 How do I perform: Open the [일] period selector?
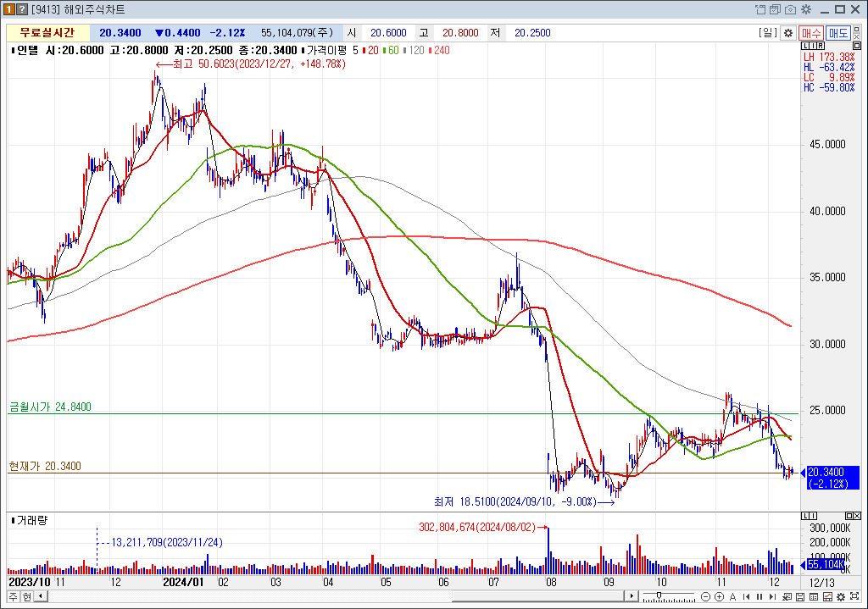[767, 33]
